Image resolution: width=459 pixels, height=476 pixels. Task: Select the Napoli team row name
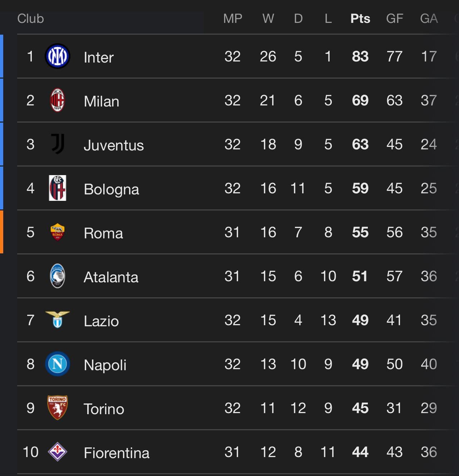click(105, 365)
